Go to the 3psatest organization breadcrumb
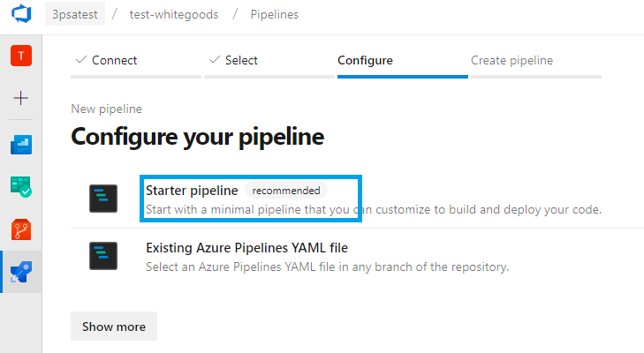The height and width of the screenshot is (353, 644). pos(74,15)
